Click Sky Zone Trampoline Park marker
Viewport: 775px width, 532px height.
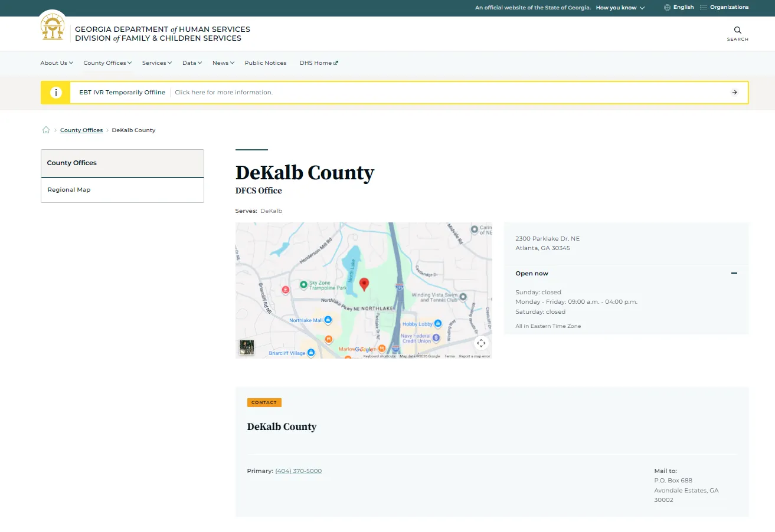[x=303, y=285]
